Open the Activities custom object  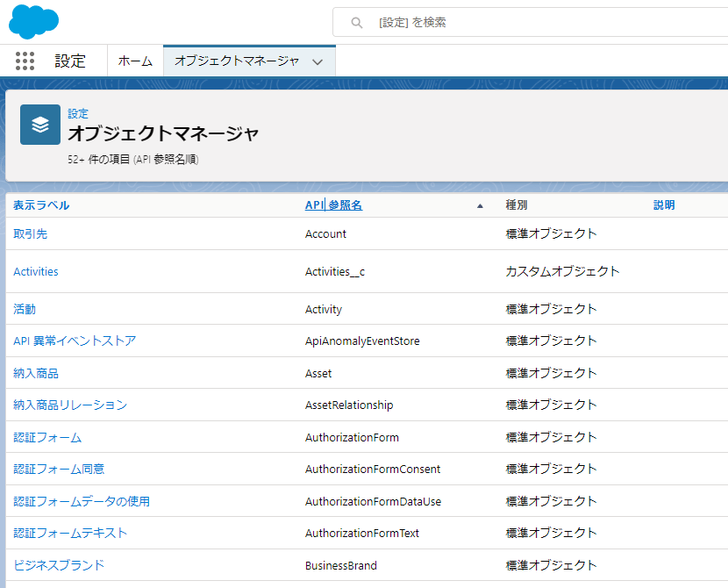36,272
